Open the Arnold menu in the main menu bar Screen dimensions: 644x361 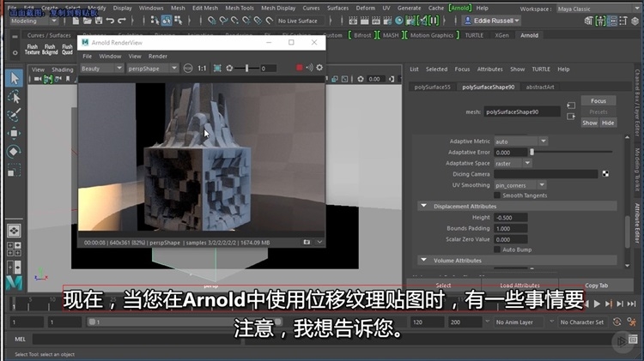tap(460, 8)
